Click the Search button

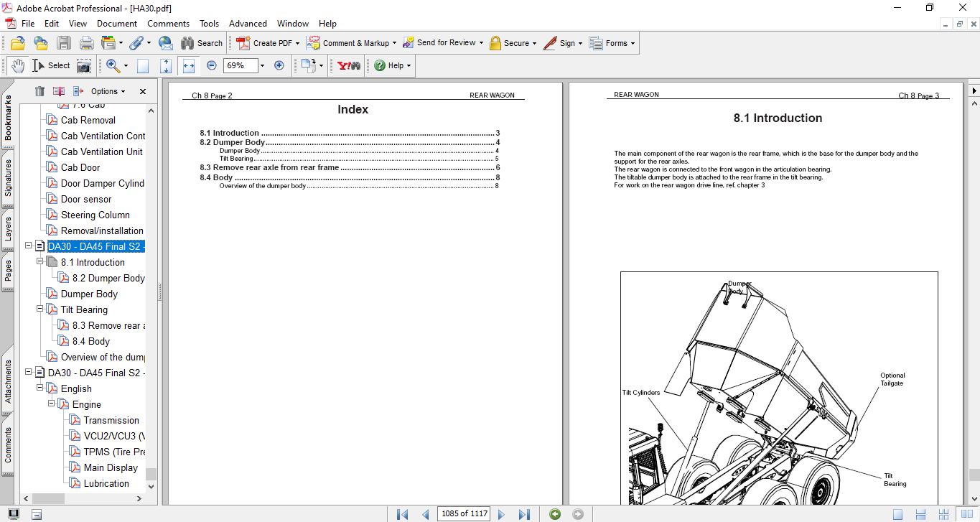tap(202, 43)
